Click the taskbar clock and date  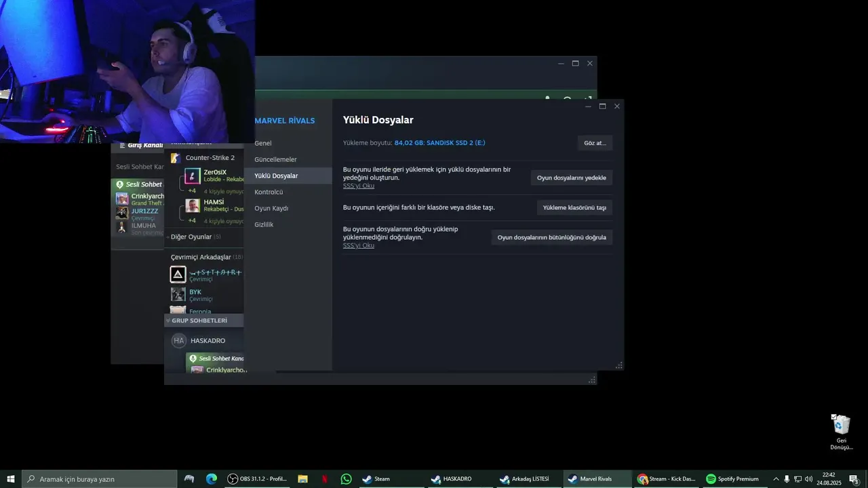[x=829, y=479]
